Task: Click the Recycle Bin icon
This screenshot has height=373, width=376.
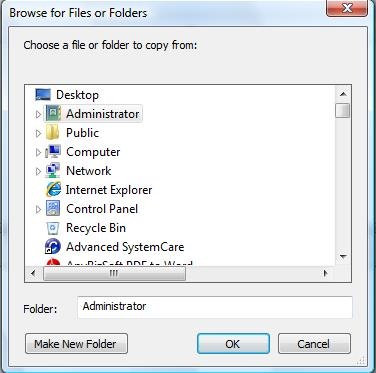Action: coord(53,228)
